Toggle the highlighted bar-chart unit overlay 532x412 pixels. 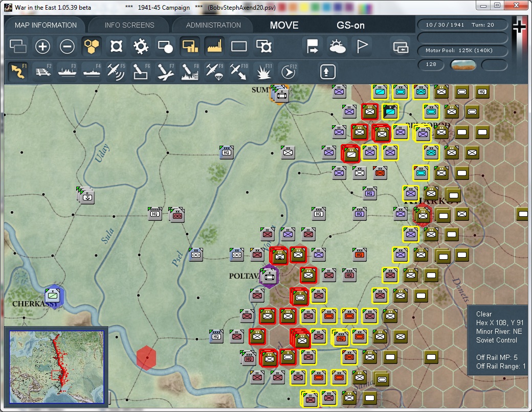point(190,46)
